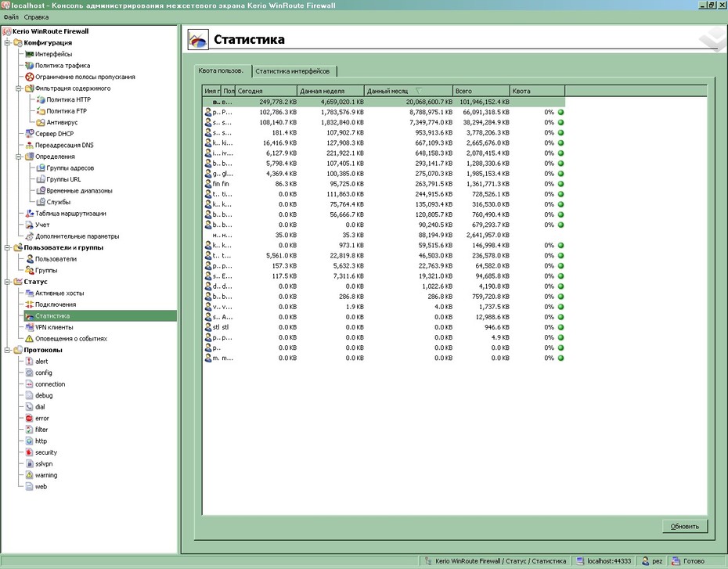Collapse the Фильтрация содержимого node
The image size is (728, 569).
pyautogui.click(x=19, y=88)
